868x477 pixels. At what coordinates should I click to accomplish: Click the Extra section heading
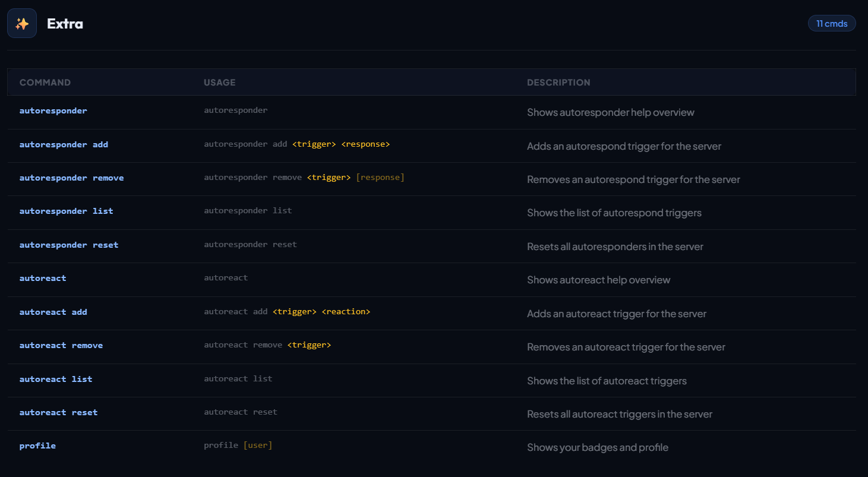(65, 24)
